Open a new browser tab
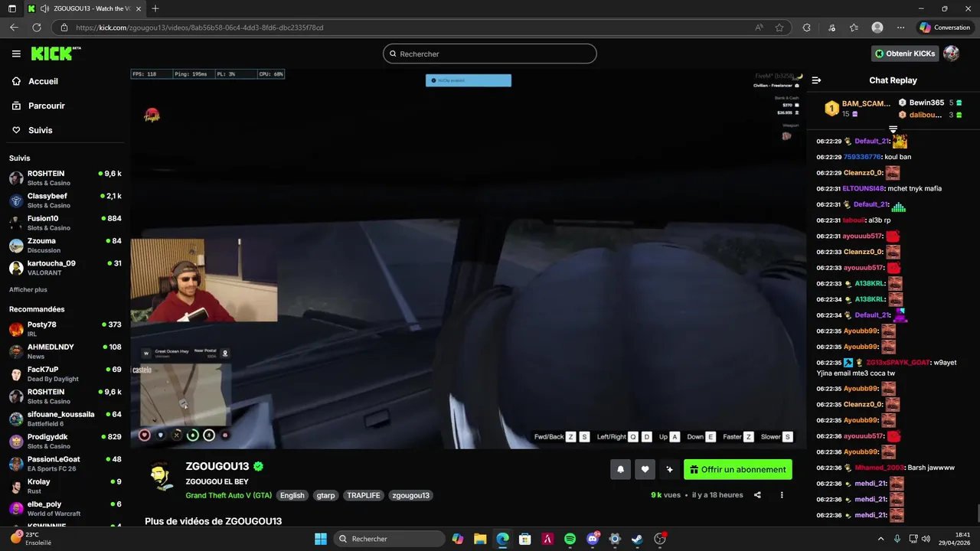Screen dimensions: 980x551 click(155, 8)
